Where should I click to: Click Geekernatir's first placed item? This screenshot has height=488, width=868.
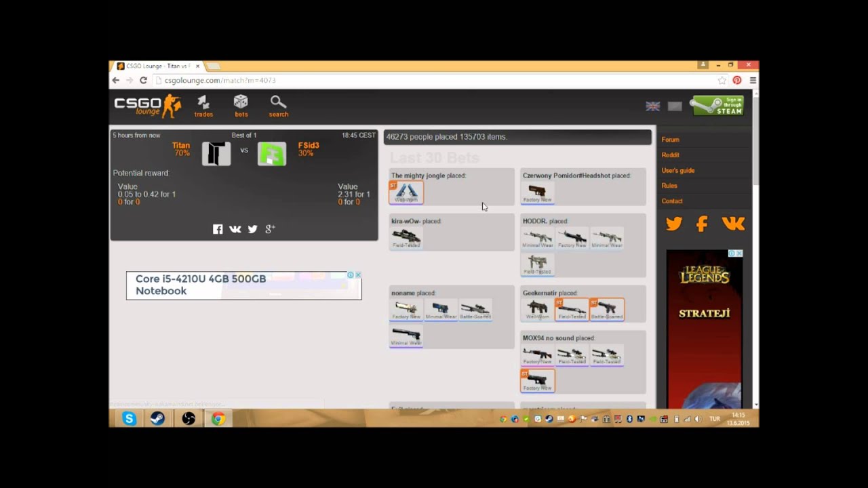pos(538,310)
